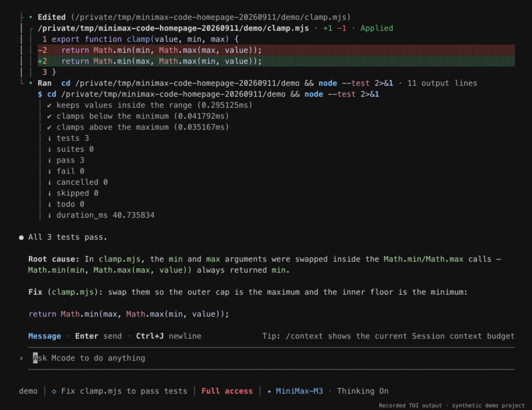This screenshot has width=532, height=410.
Task: Click the info icon beside 'suites 0'
Action: (49, 149)
